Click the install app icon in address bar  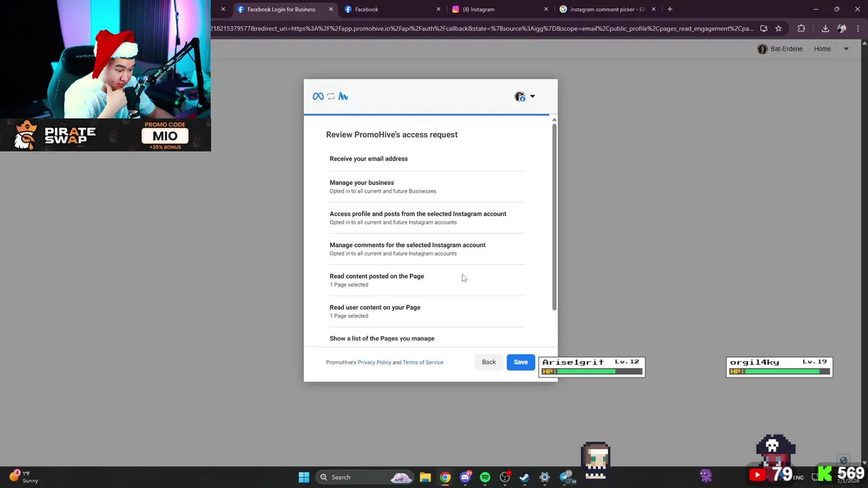point(764,28)
